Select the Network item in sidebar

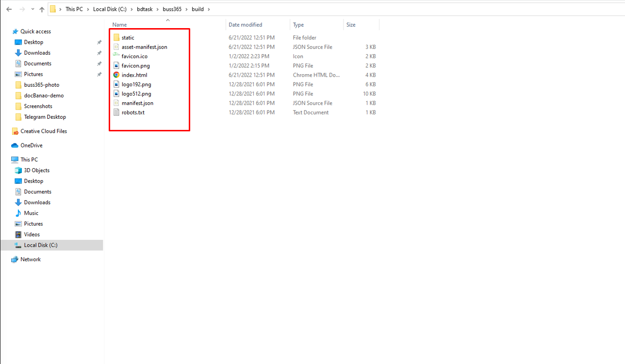(x=30, y=259)
